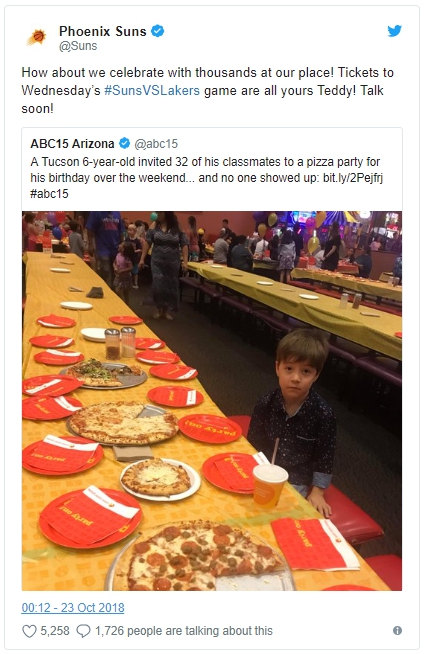Image resolution: width=424 pixels, height=654 pixels.
Task: Open the 1,726 people are talking link
Action: [184, 631]
